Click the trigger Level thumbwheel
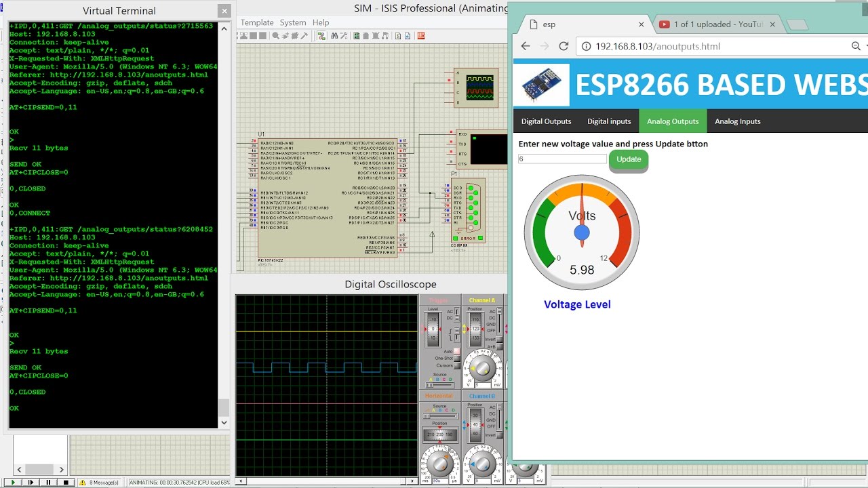Screen dimensions: 868x488 (433, 329)
